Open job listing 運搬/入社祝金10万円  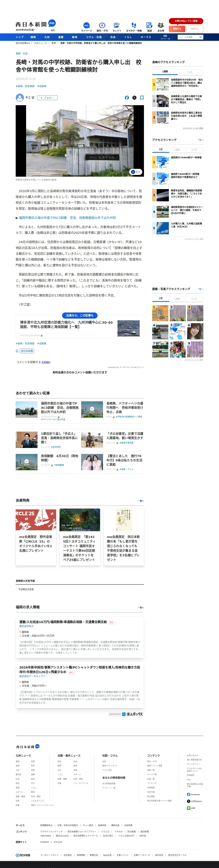[x=63, y=622]
